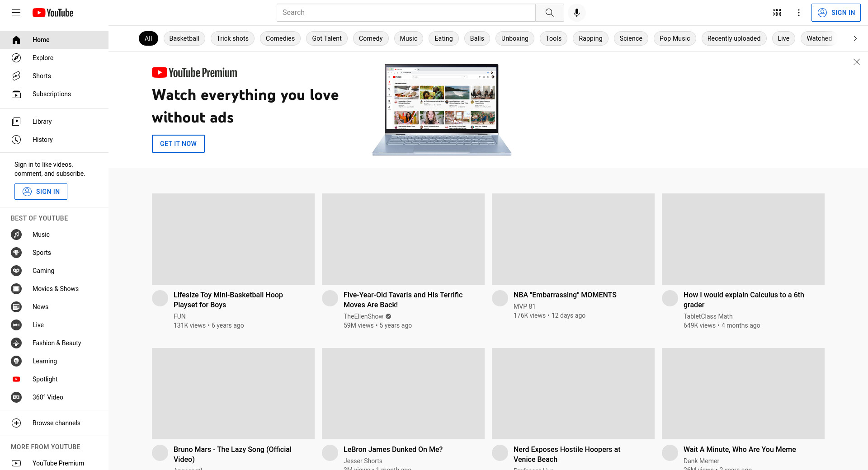Click sidebar Sign In button
This screenshot has height=470, width=868.
tap(41, 192)
